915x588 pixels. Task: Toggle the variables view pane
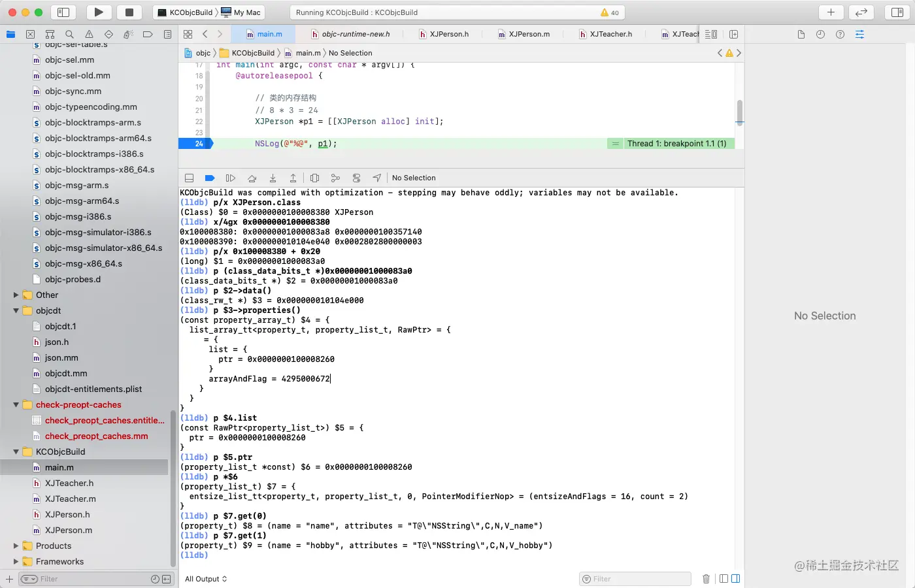[724, 579]
